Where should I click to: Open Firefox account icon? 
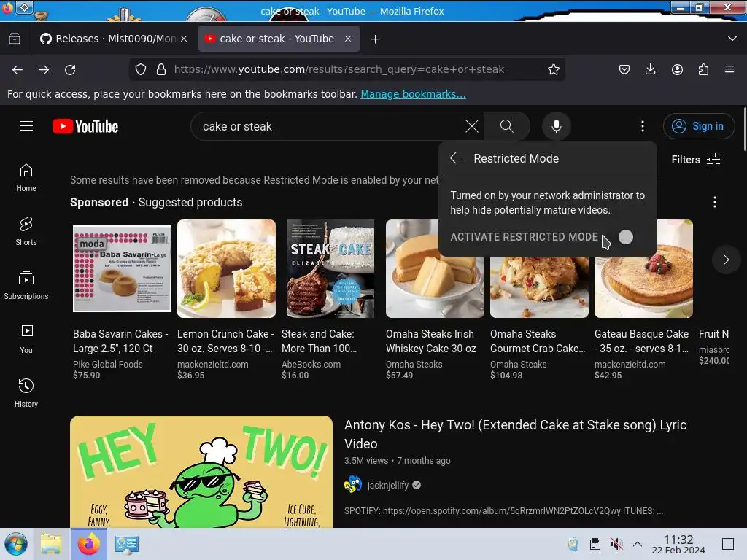[677, 69]
